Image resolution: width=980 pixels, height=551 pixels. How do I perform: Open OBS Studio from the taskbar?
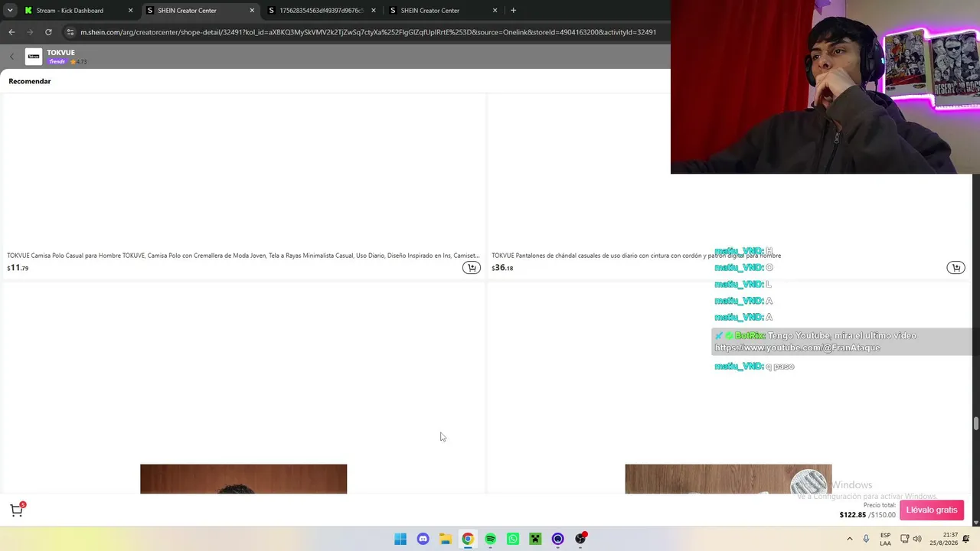(580, 539)
